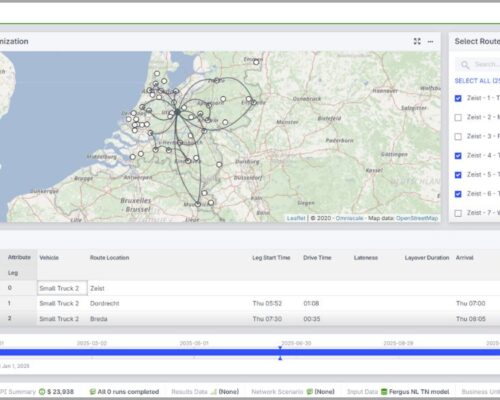This screenshot has width=500, height=400.
Task: Click the Breda route location cell
Action: coord(99,319)
